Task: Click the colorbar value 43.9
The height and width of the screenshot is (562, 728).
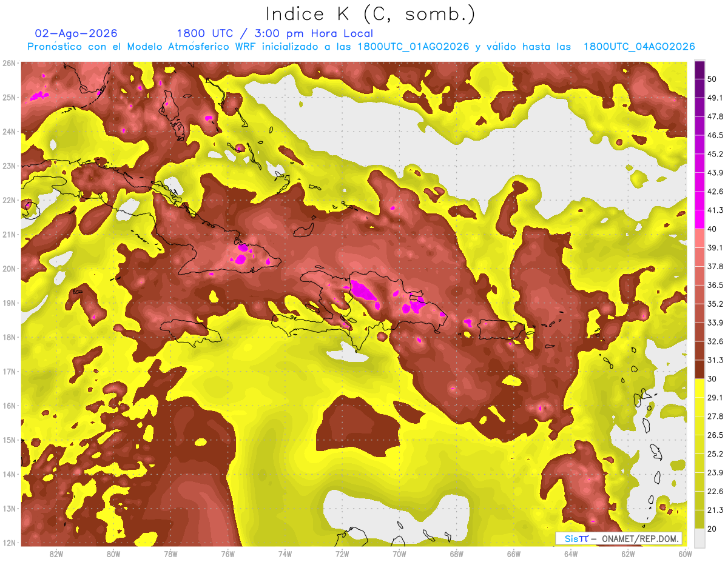Action: pos(716,173)
